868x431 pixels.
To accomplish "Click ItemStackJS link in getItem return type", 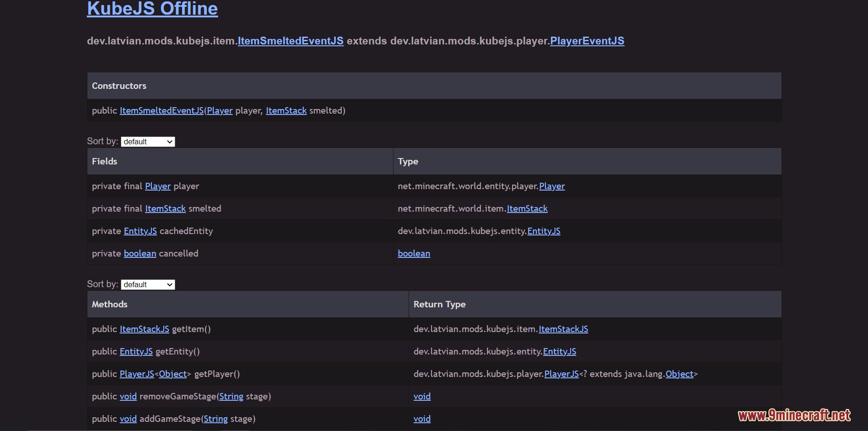I will click(x=563, y=329).
